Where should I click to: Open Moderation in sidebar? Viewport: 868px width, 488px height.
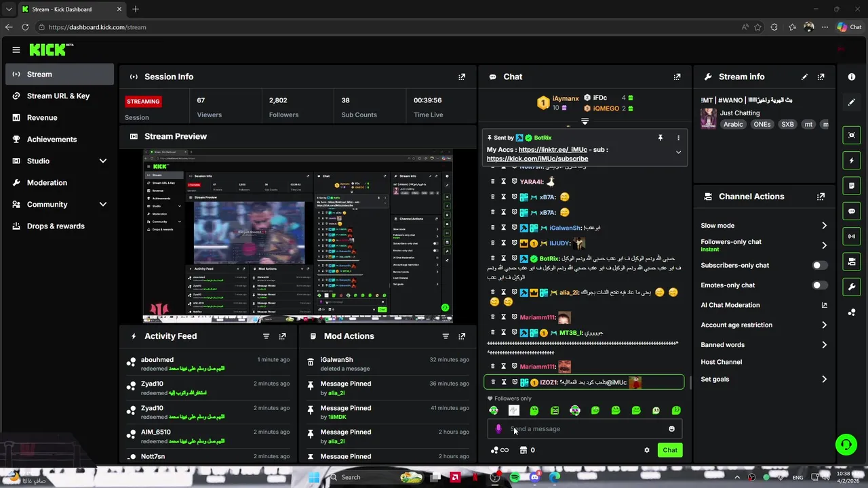[x=60, y=183]
